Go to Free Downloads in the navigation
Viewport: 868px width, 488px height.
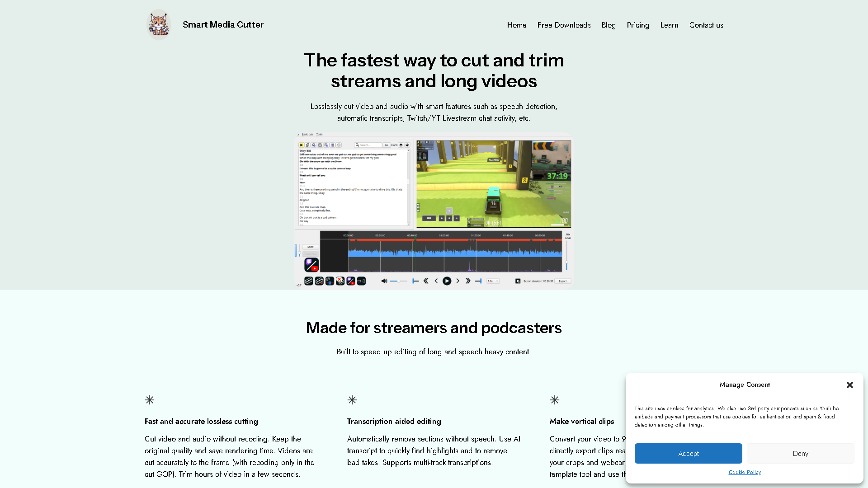(564, 25)
